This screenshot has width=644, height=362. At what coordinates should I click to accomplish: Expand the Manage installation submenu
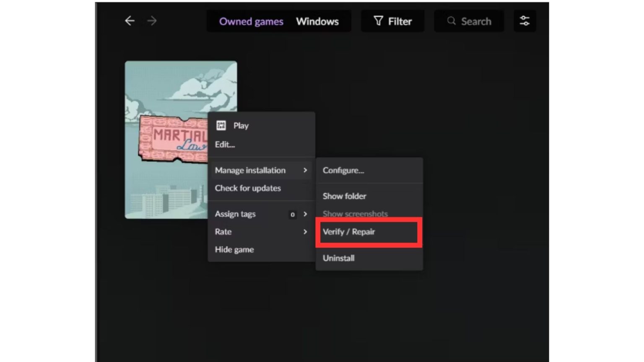pos(306,171)
